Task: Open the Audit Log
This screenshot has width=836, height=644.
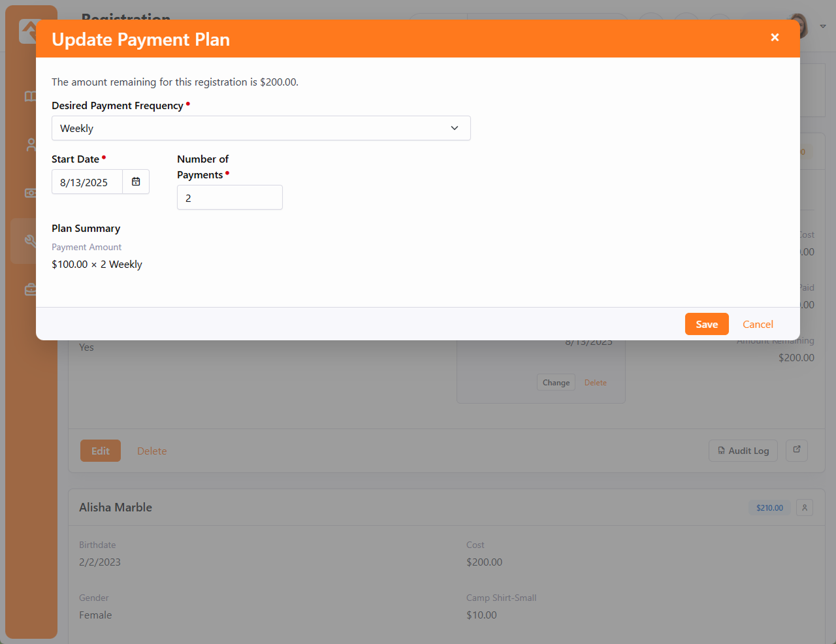Action: point(743,451)
